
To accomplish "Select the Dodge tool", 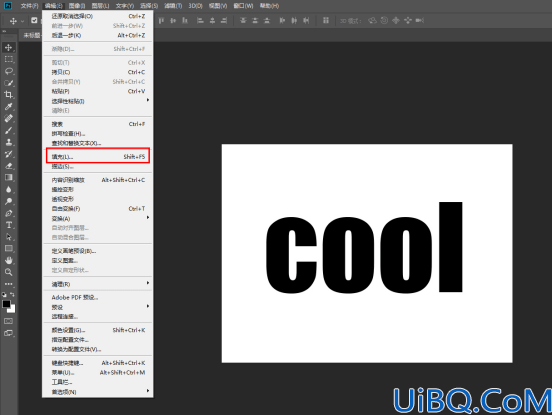I will 9,201.
